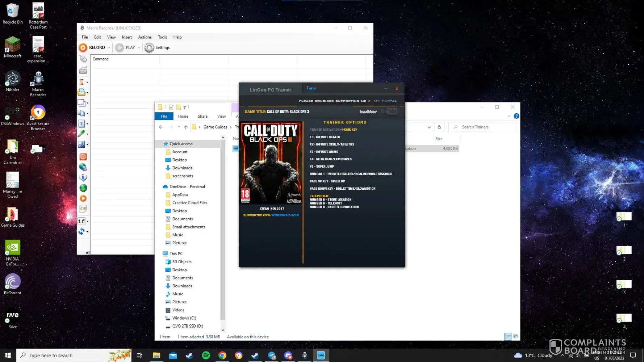Image resolution: width=644 pixels, height=362 pixels.
Task: Open the Creative Cloud Files folder
Action: [x=189, y=203]
